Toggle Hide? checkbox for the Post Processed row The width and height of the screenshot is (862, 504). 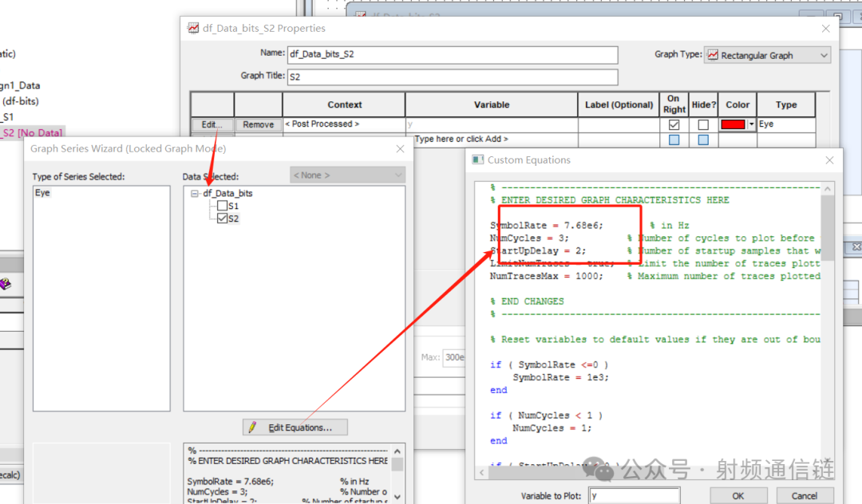click(703, 124)
